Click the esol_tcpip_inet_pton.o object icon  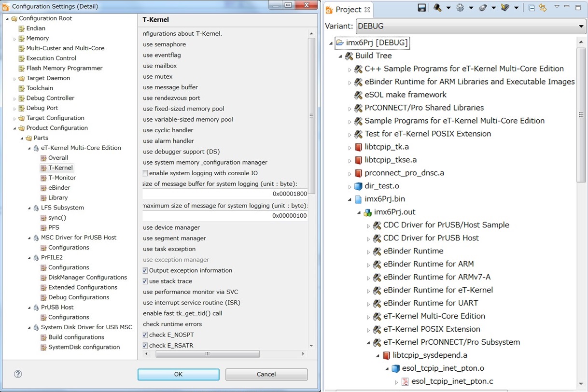[395, 369]
